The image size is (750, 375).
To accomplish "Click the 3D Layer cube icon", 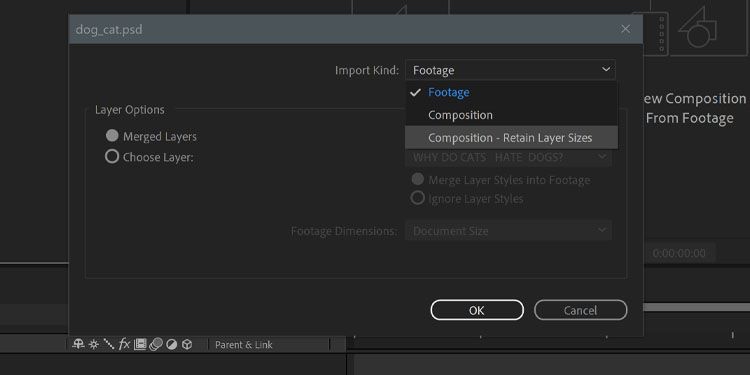I will point(187,344).
